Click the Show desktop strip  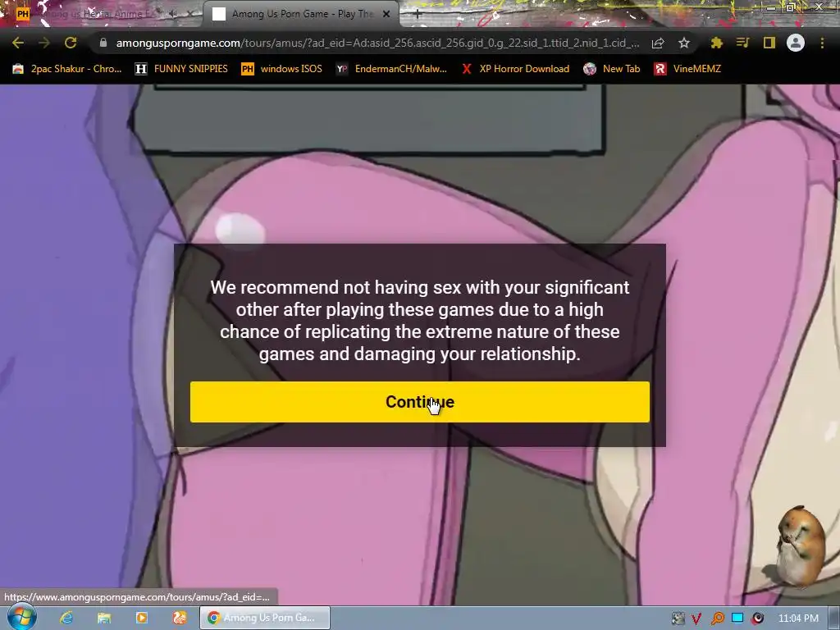834,619
